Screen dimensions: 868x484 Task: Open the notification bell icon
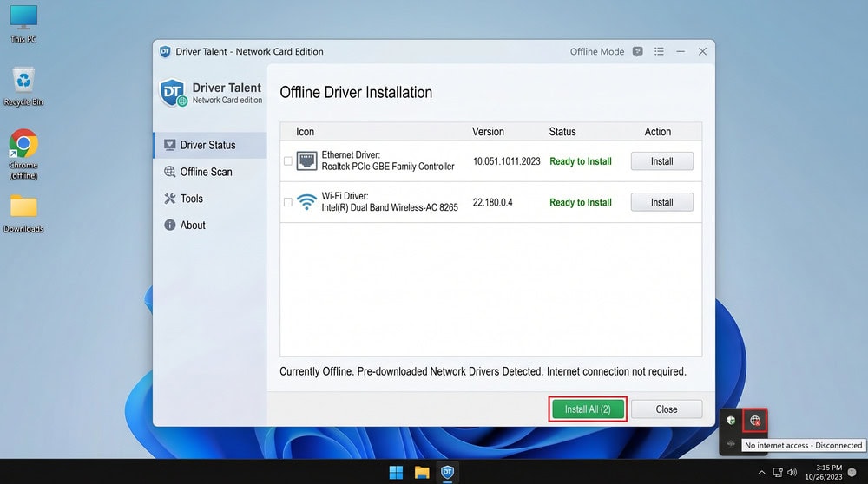[852, 472]
